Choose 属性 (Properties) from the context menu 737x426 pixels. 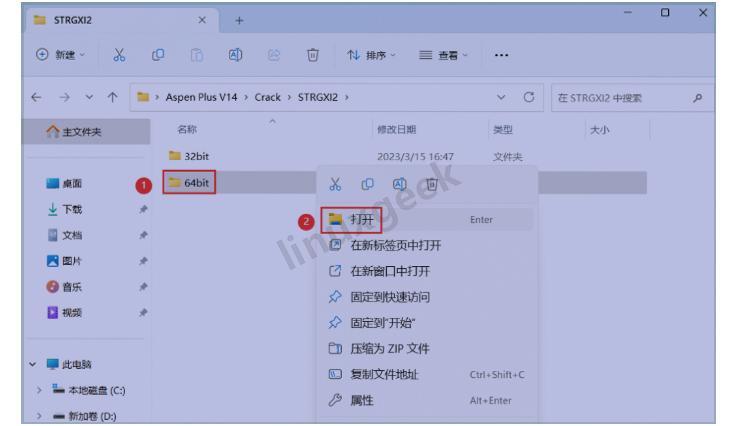click(427, 401)
